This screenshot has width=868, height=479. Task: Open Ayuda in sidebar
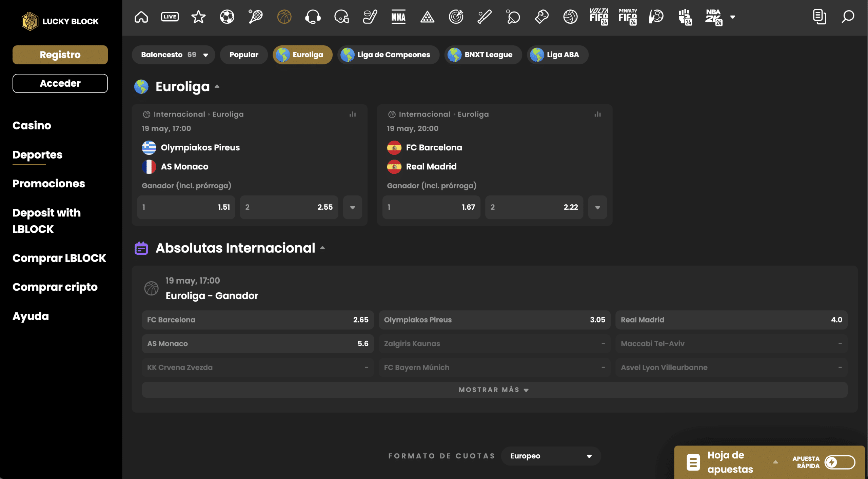click(x=31, y=316)
